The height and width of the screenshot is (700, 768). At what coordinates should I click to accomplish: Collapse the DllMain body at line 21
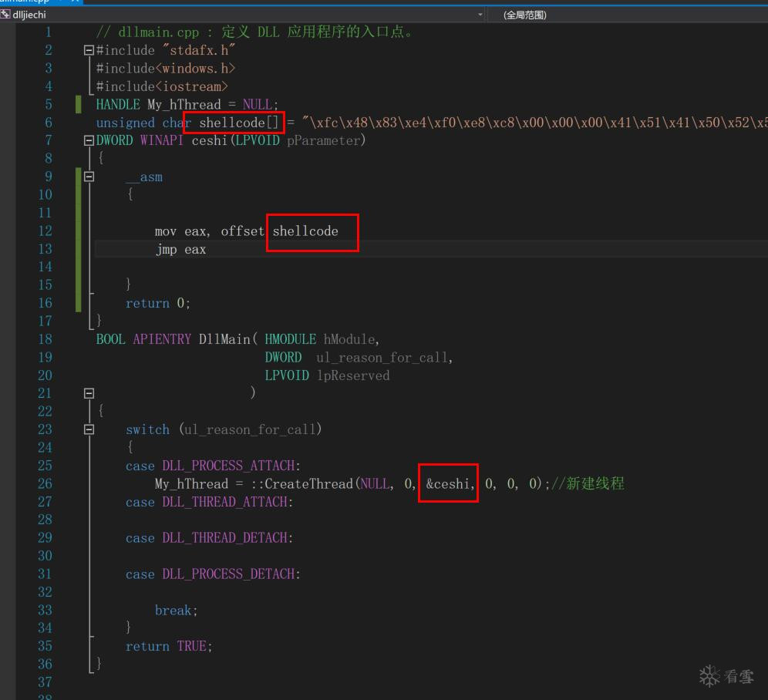89,393
